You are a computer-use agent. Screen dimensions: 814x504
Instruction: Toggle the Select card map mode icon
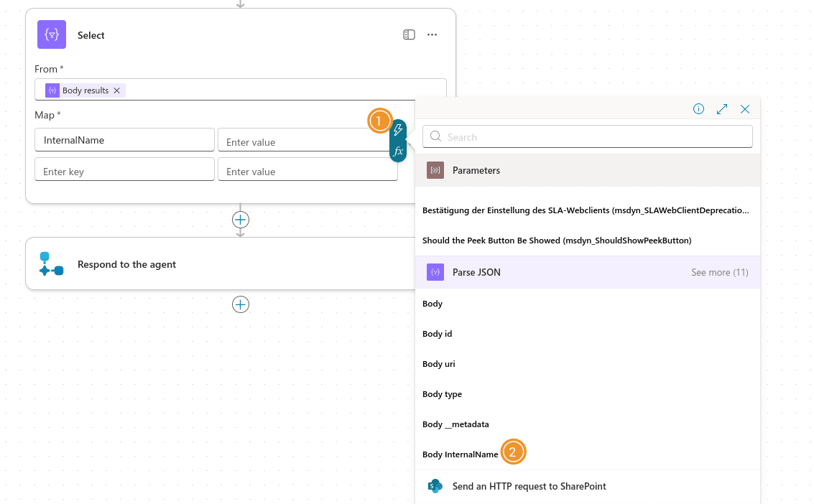pyautogui.click(x=409, y=34)
